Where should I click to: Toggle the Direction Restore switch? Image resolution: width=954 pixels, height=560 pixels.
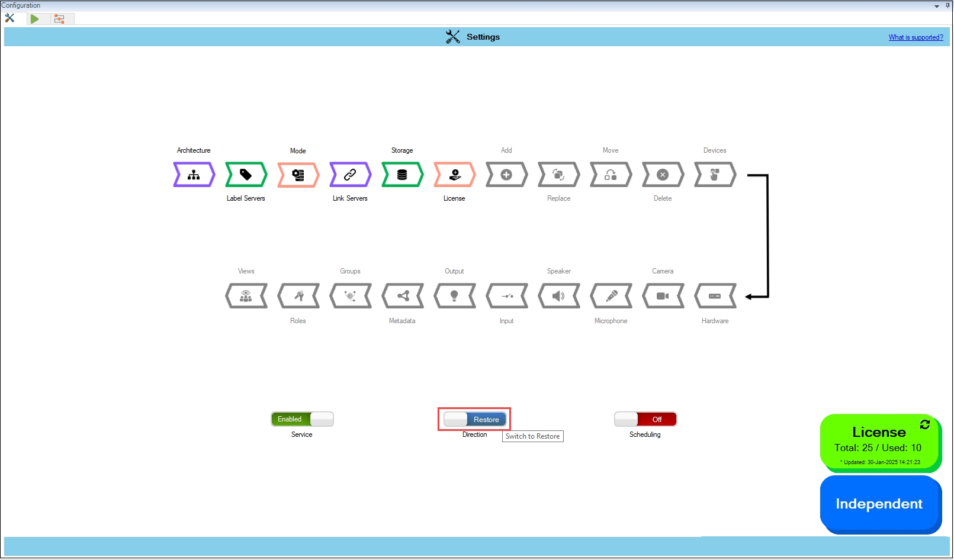coord(474,420)
